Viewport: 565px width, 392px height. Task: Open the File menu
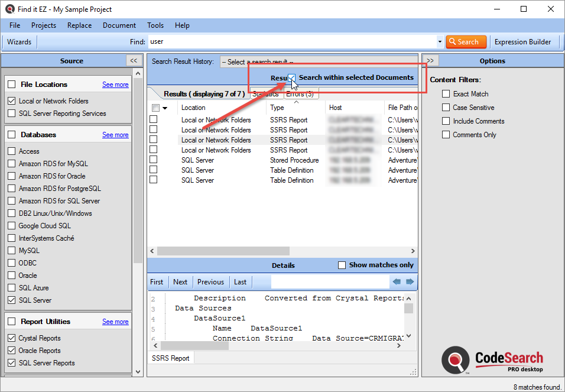[15, 25]
